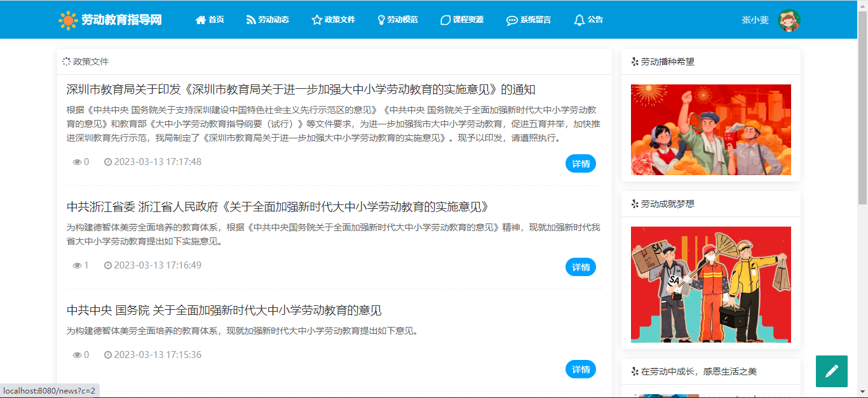Click the view-count eye icon for the 浙江省 article
Screen dimensions: 868x398
click(x=78, y=265)
